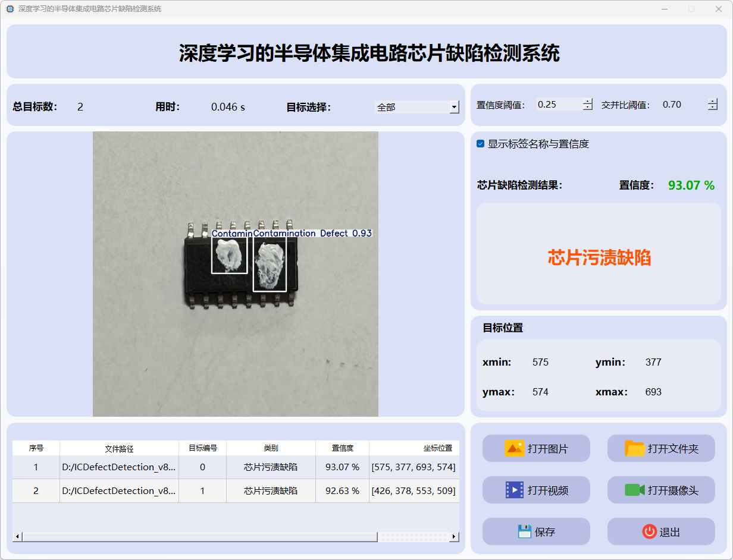
Task: Click the green camera icon for Open Camera
Action: coord(634,490)
